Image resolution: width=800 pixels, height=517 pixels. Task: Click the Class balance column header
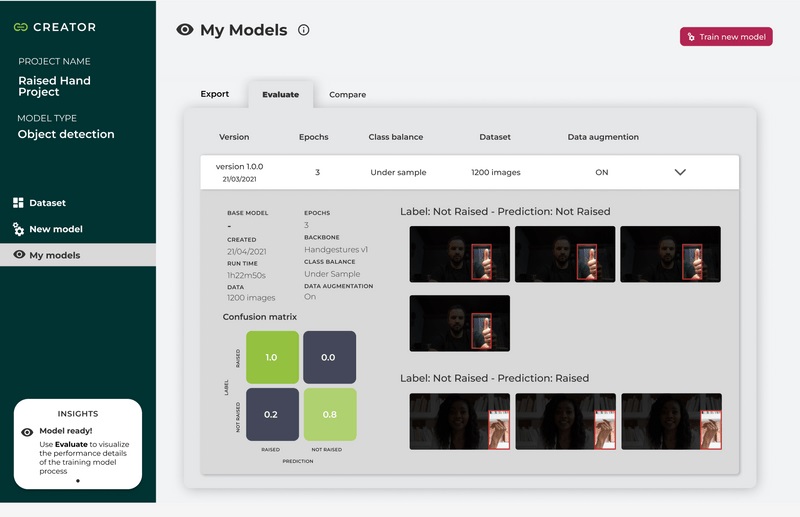point(396,137)
